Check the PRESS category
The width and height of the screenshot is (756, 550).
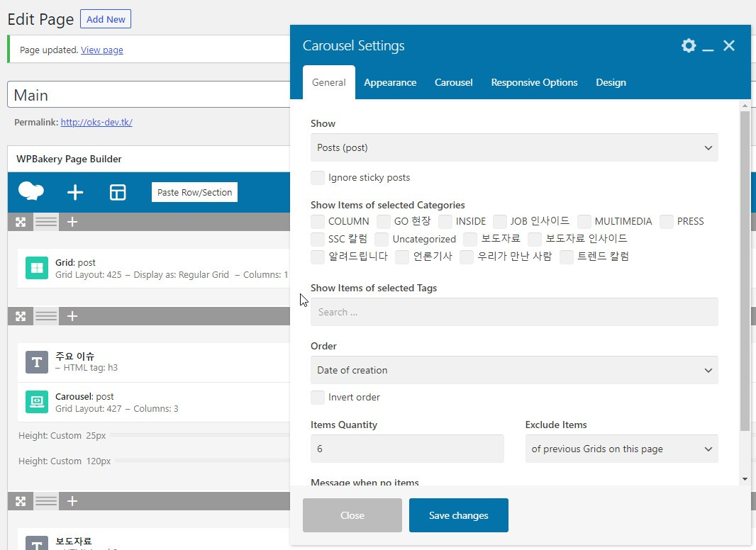pos(667,221)
